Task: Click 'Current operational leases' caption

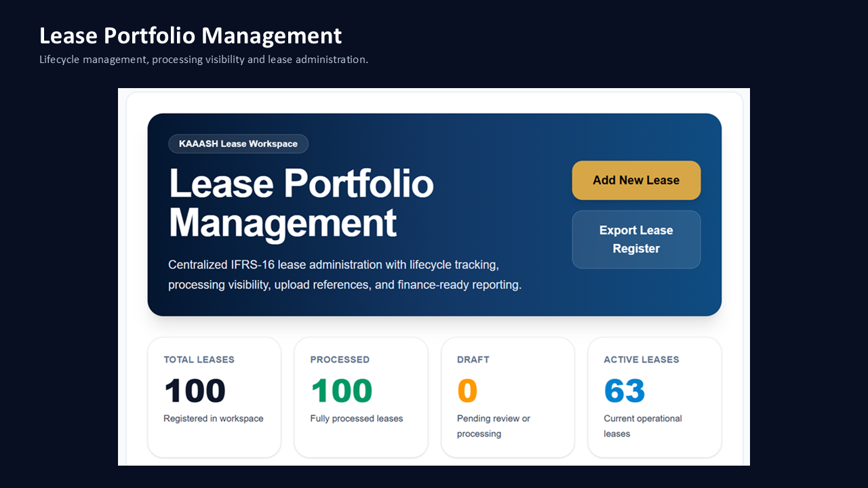Action: 643,426
